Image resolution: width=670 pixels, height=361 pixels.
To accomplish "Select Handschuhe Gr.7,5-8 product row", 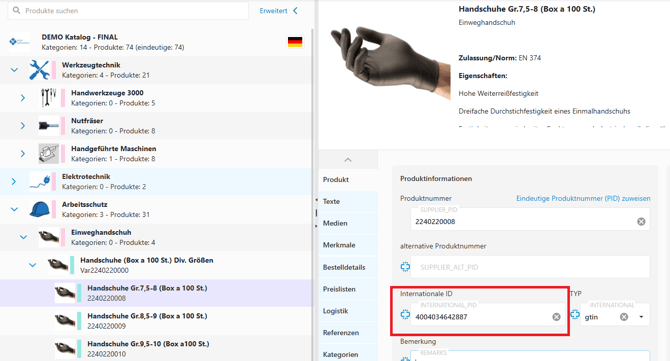I will [x=156, y=293].
